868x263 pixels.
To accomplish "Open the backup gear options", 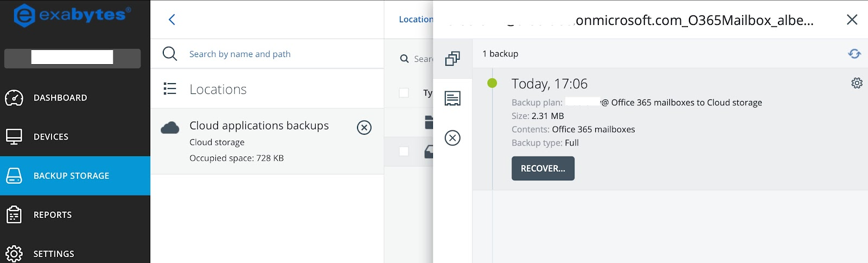I will click(x=857, y=83).
